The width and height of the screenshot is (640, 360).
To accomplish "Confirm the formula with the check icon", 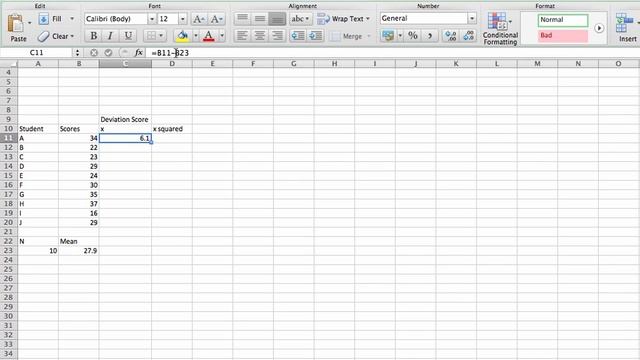I will click(108, 53).
